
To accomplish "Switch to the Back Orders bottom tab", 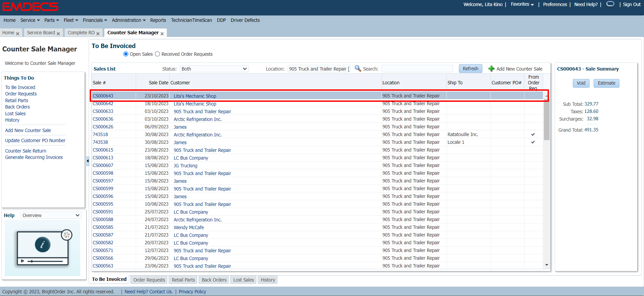I will point(214,280).
